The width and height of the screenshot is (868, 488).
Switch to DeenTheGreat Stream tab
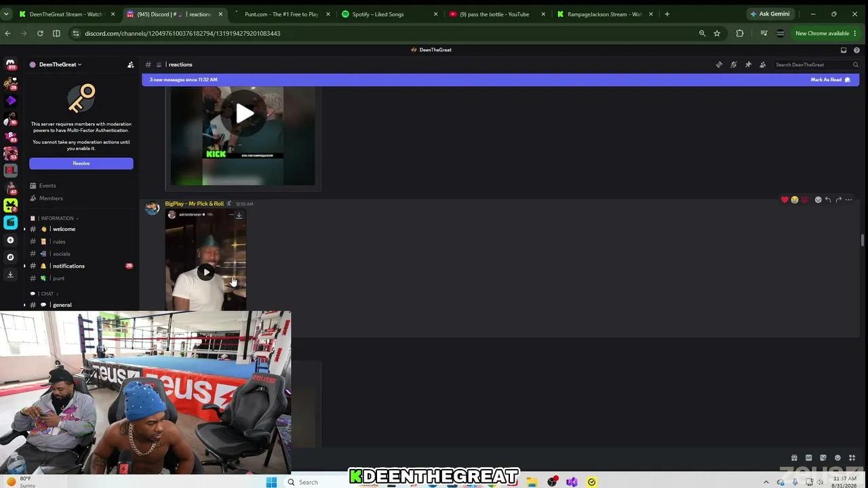(66, 14)
